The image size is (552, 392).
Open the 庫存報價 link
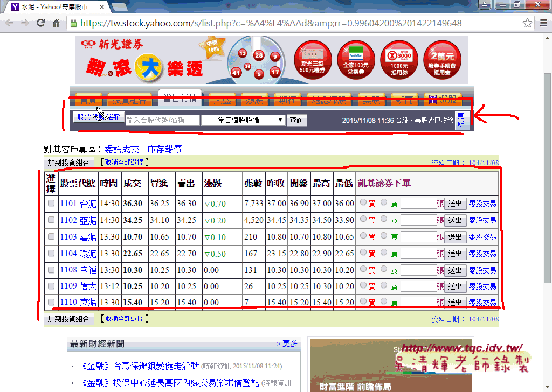click(164, 149)
